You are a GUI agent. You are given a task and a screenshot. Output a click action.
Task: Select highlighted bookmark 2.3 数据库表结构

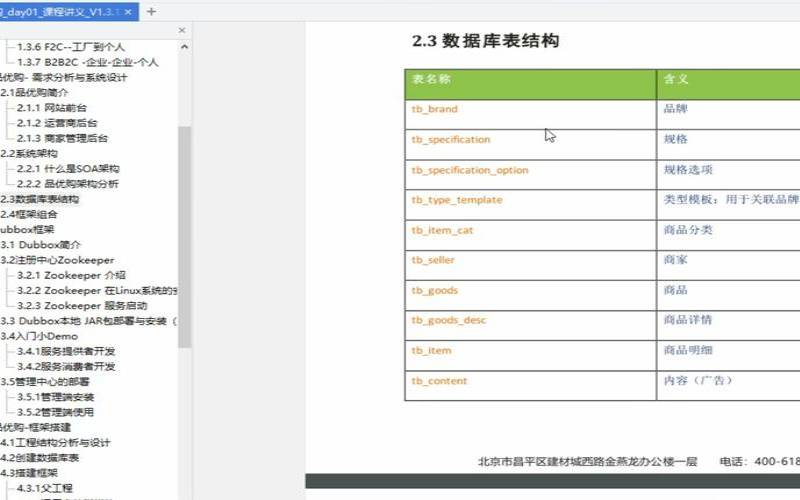pyautogui.click(x=40, y=199)
